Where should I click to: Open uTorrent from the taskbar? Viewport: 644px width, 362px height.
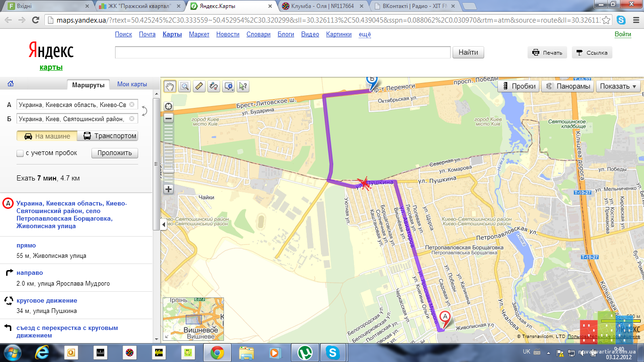pyautogui.click(x=305, y=352)
